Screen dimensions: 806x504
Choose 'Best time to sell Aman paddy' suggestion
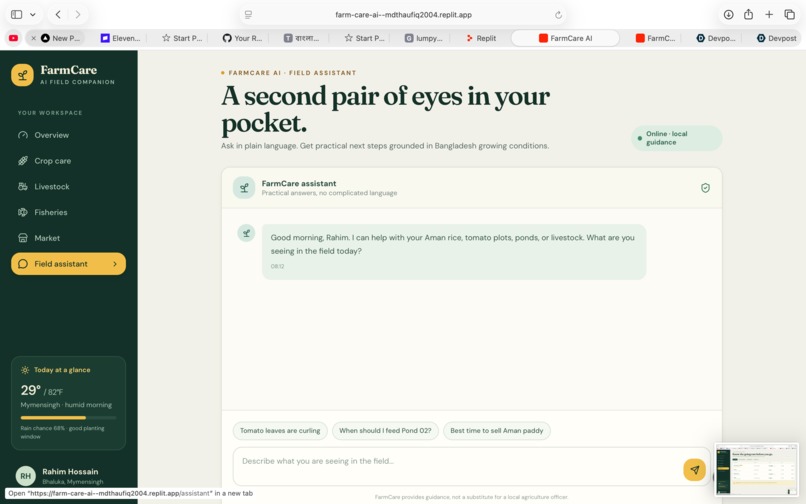point(497,430)
